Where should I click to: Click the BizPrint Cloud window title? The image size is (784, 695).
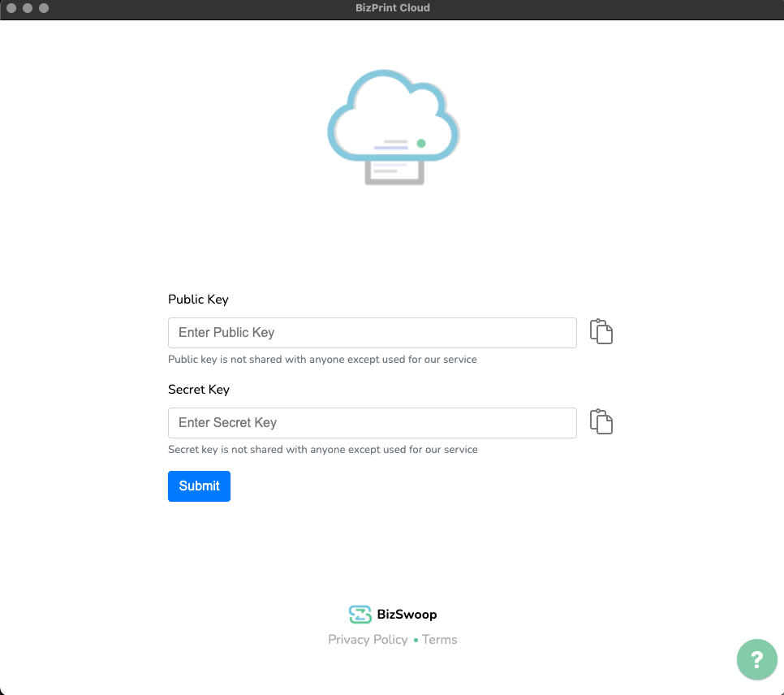coord(392,8)
